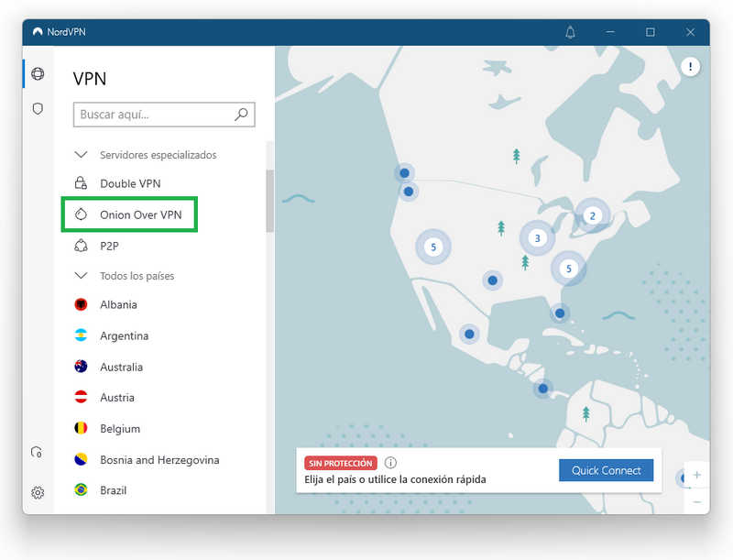Zoom in on the map with plus
The image size is (733, 560).
click(x=696, y=475)
